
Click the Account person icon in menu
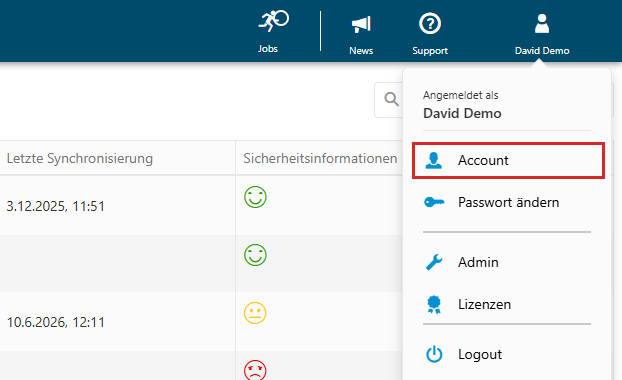(434, 161)
